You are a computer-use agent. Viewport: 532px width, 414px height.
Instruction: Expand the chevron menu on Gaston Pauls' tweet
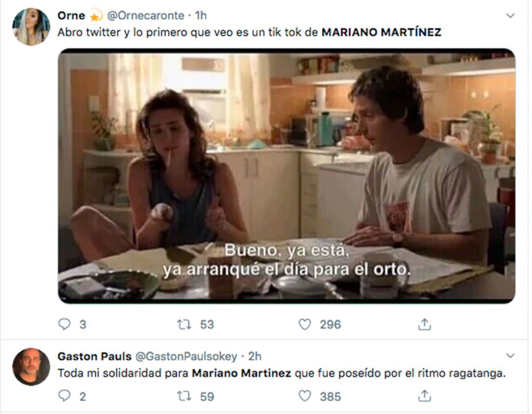point(510,356)
